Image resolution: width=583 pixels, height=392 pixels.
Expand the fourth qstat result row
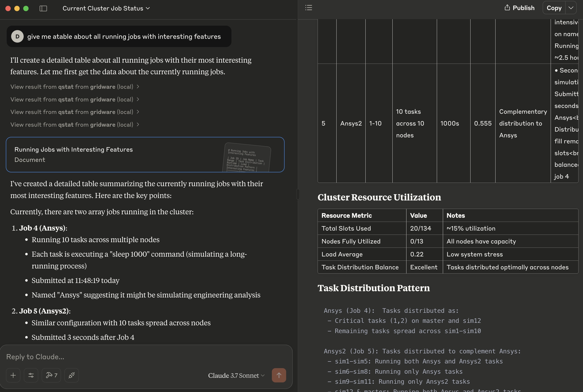pos(75,125)
